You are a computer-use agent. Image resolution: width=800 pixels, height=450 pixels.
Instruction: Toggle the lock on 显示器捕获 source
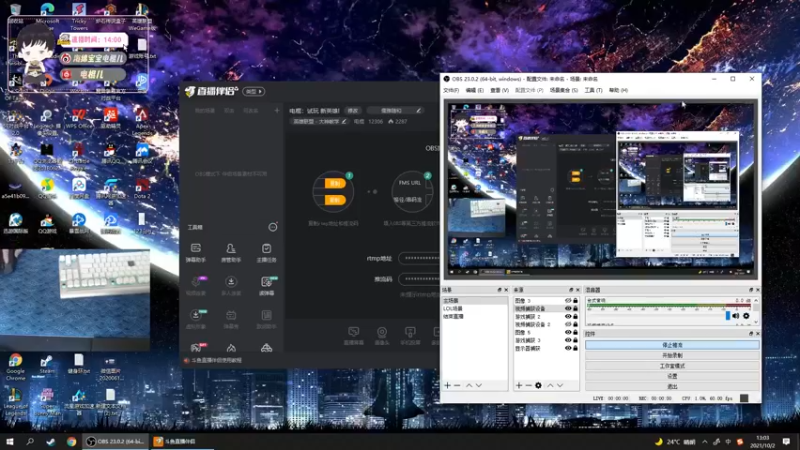coord(576,348)
